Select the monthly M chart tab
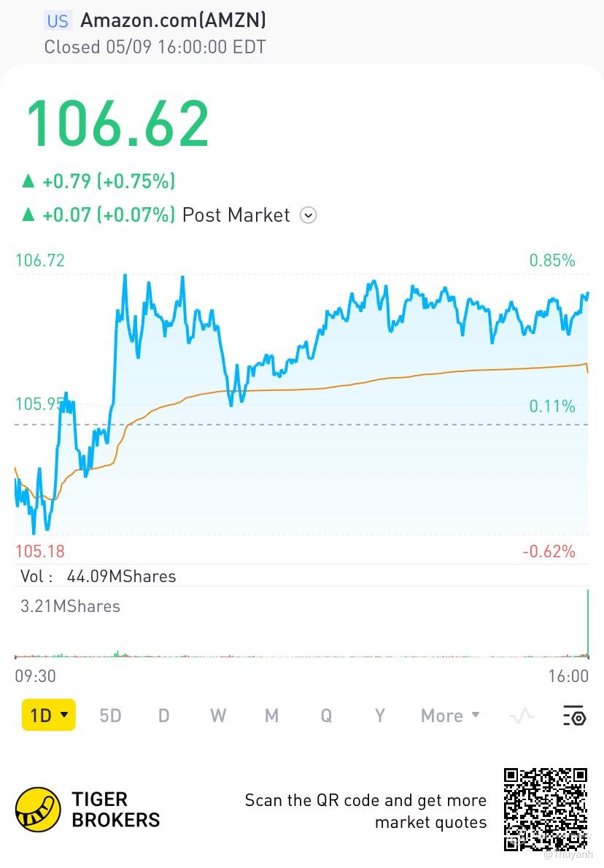 point(271,716)
